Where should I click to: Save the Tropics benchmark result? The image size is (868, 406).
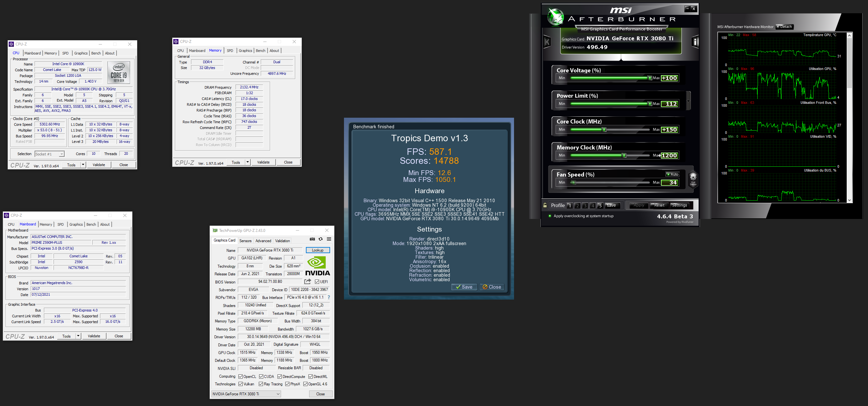click(x=464, y=287)
